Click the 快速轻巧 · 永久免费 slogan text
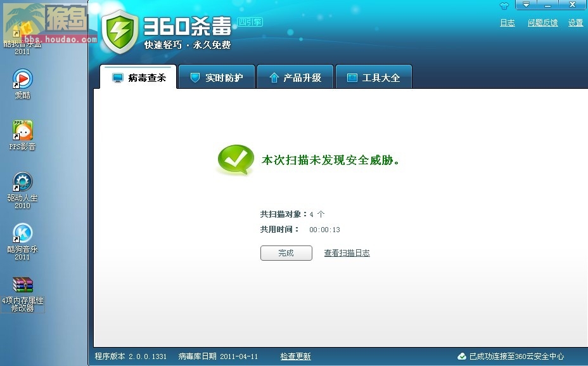Screen dimensions: 588x366 (188, 45)
